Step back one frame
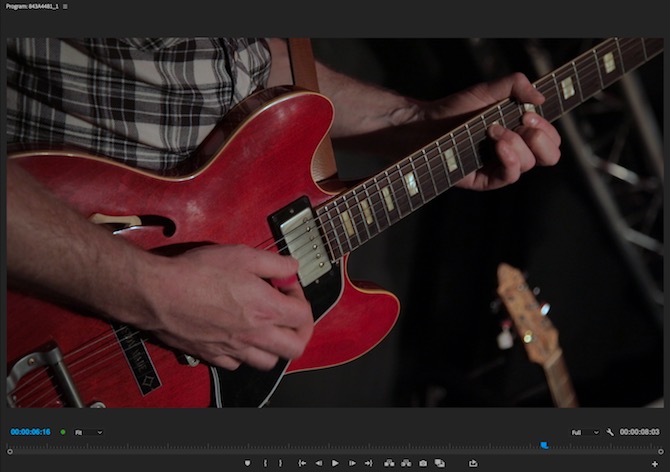Image resolution: width=670 pixels, height=472 pixels. pyautogui.click(x=318, y=463)
